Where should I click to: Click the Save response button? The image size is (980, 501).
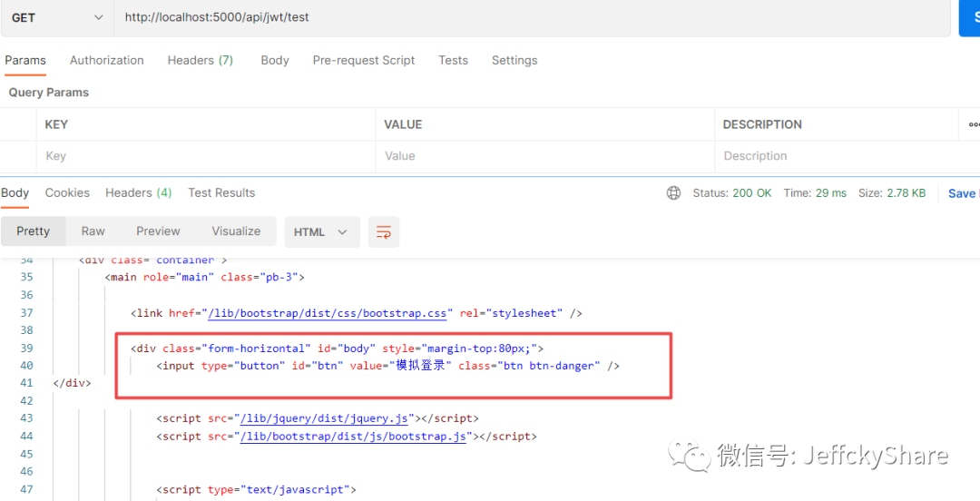[963, 193]
